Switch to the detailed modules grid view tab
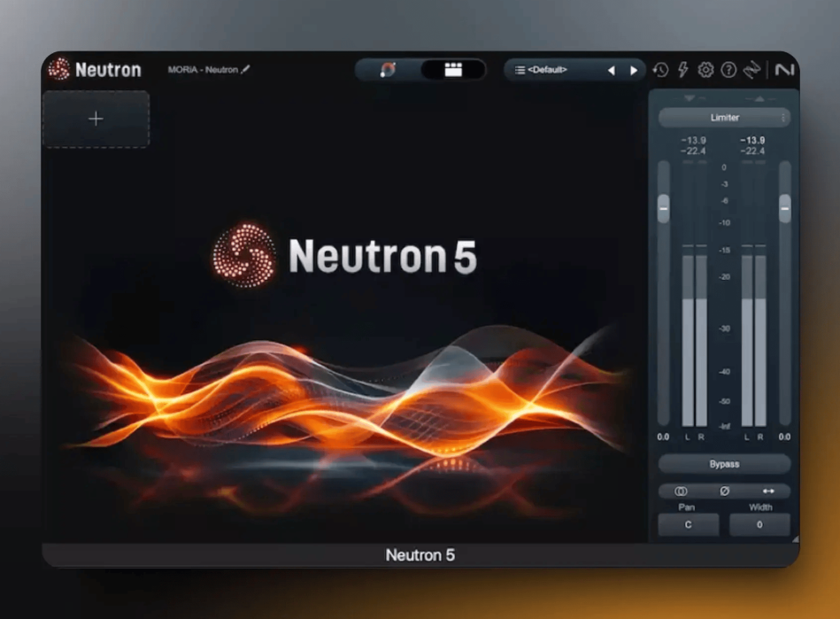The height and width of the screenshot is (619, 840). [x=453, y=70]
